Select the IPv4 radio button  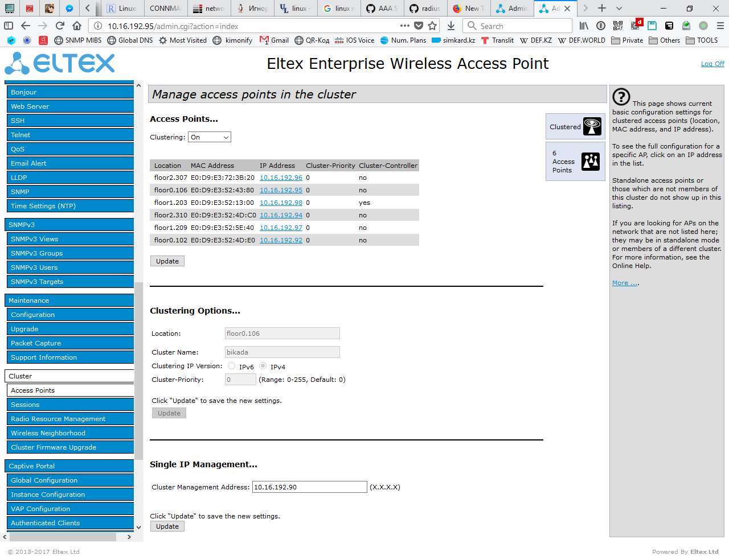tap(263, 366)
